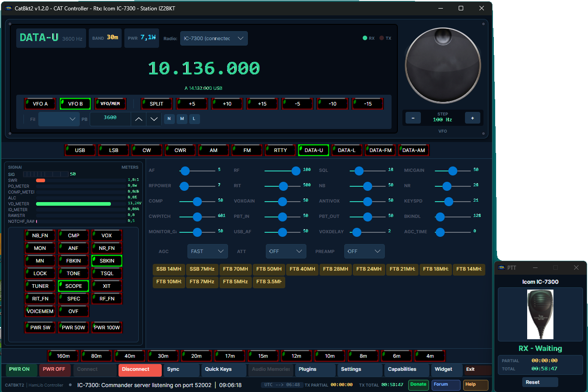Screen dimensions: 588x392
Task: Click the PWR ON button
Action: coord(21,370)
